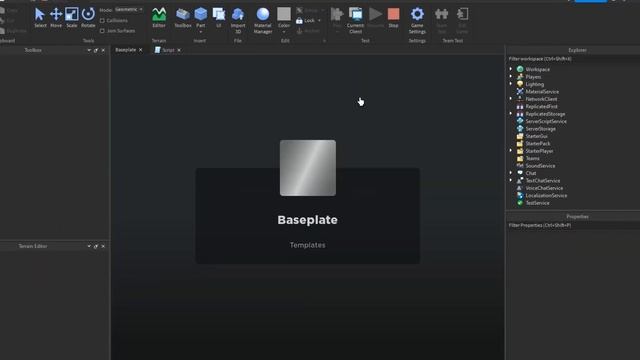The image size is (640, 360).
Task: Expand the Players node
Action: [511, 76]
